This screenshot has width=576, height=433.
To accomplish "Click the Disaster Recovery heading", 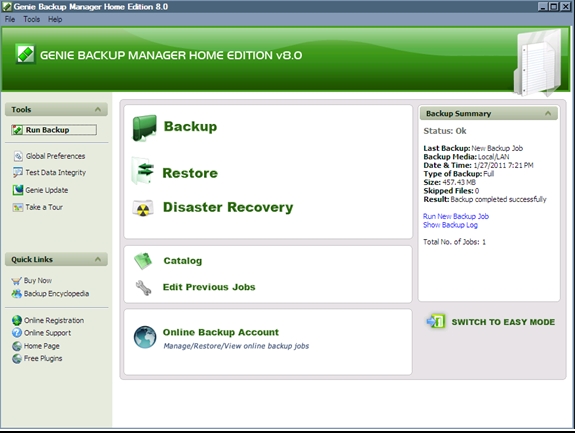I will [x=228, y=207].
